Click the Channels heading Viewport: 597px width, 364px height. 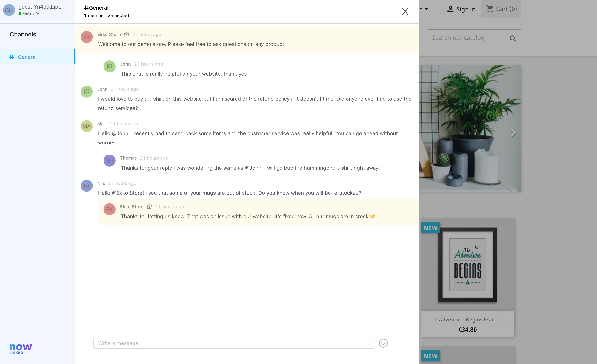tap(23, 34)
